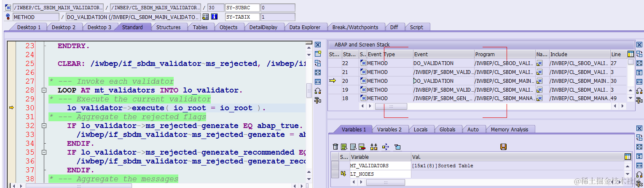This screenshot has width=644, height=188.
Task: Maximize Variables tool vertically
Action: click(x=639, y=156)
